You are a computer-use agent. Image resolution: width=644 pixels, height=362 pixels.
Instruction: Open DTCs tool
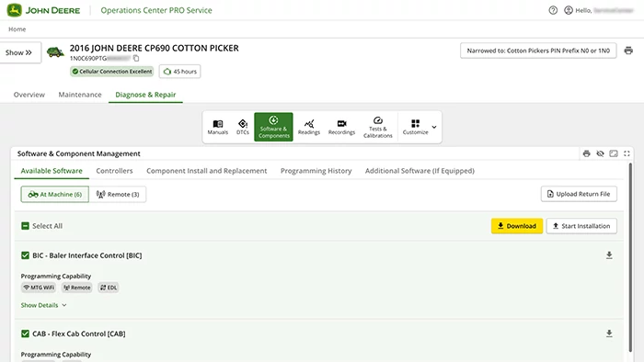[x=243, y=127]
